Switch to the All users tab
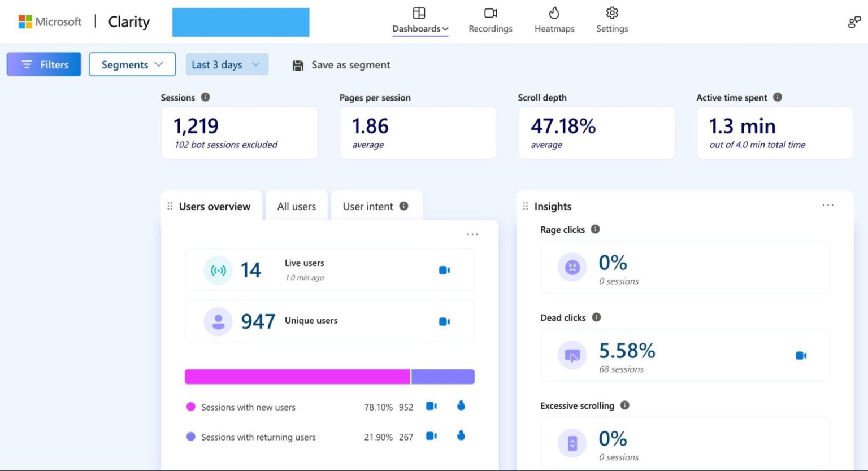 pos(296,206)
